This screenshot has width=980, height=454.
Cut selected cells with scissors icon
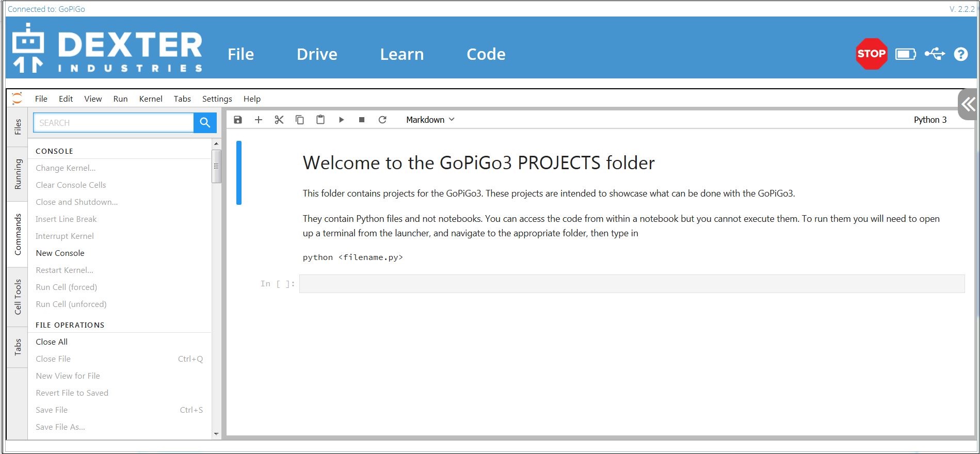click(279, 120)
